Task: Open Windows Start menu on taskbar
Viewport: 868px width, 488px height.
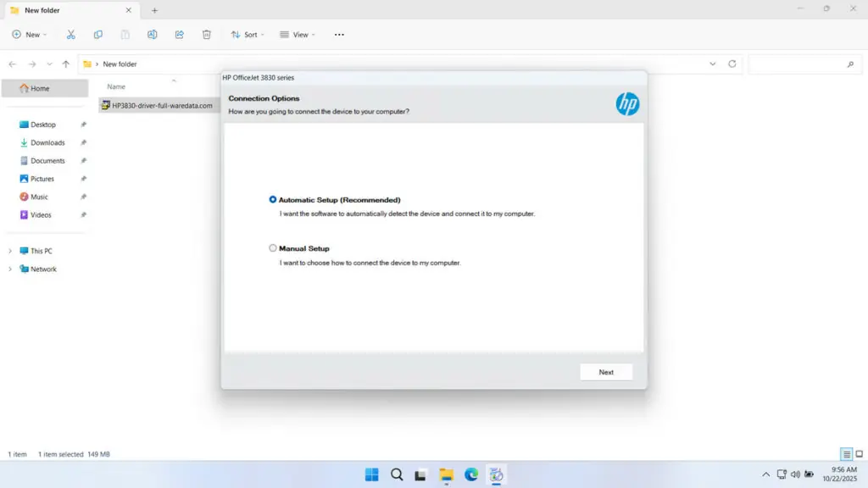Action: pyautogui.click(x=372, y=474)
